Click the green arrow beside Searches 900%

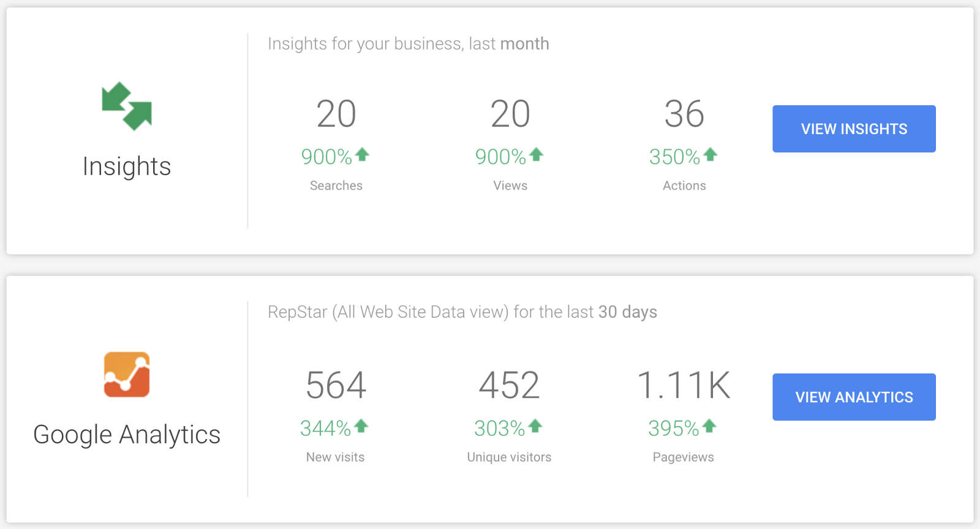pyautogui.click(x=362, y=154)
